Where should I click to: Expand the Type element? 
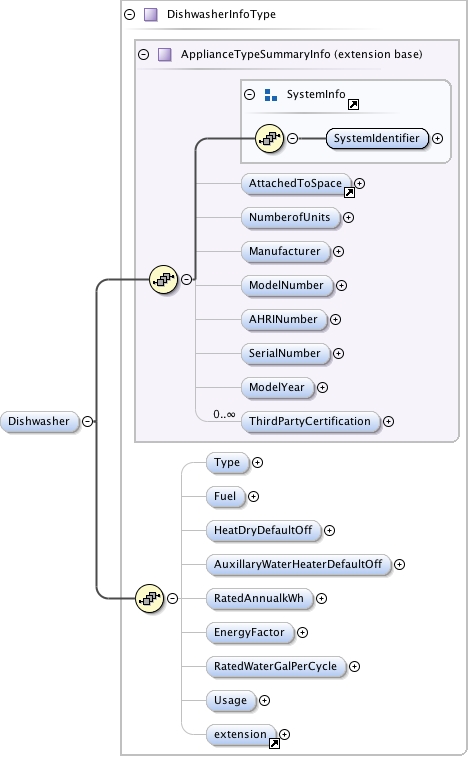click(x=257, y=463)
